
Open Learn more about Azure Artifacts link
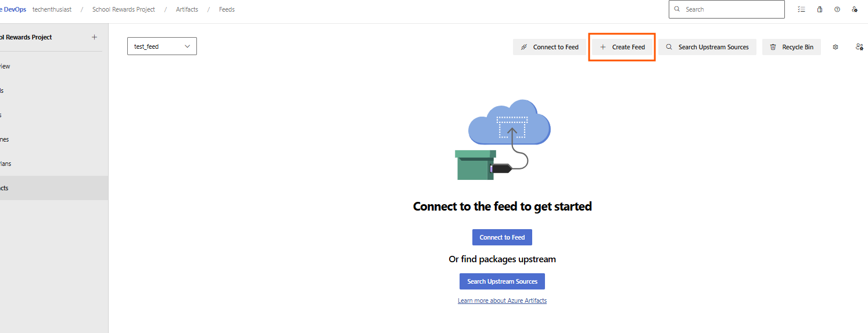tap(502, 301)
